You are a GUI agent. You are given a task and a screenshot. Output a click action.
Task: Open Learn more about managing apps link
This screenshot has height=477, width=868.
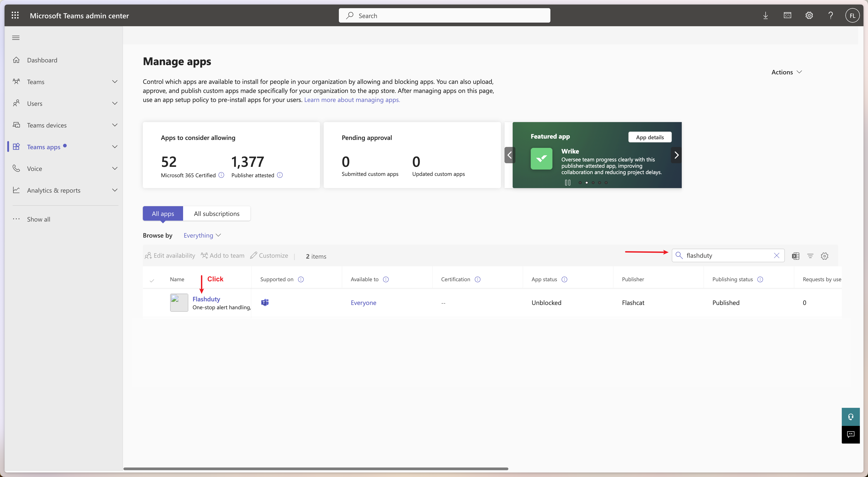click(x=352, y=100)
